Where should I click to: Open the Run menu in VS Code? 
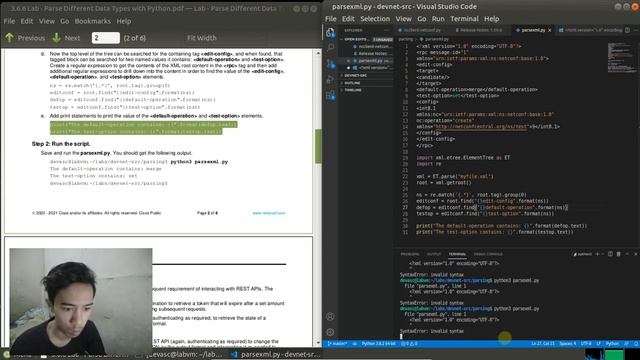pos(438,19)
